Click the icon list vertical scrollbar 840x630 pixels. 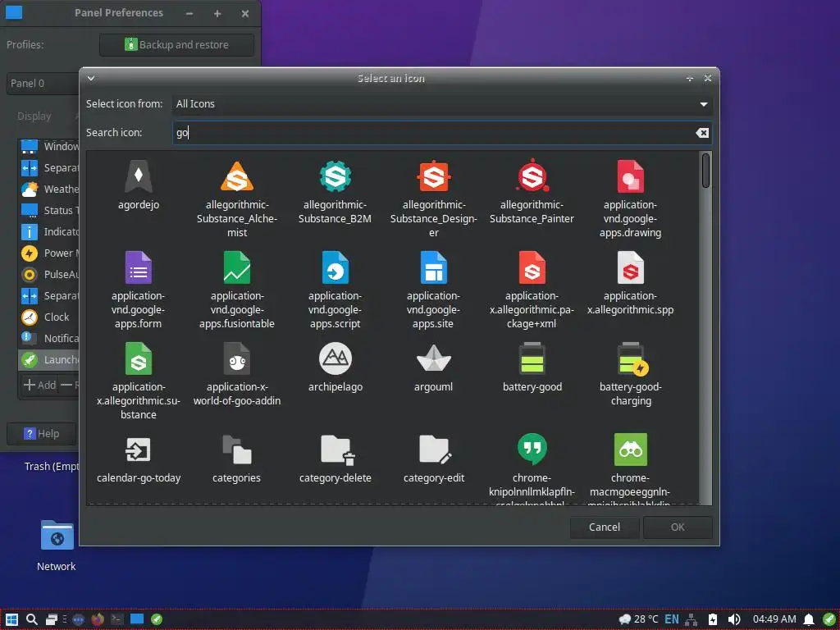tap(705, 171)
